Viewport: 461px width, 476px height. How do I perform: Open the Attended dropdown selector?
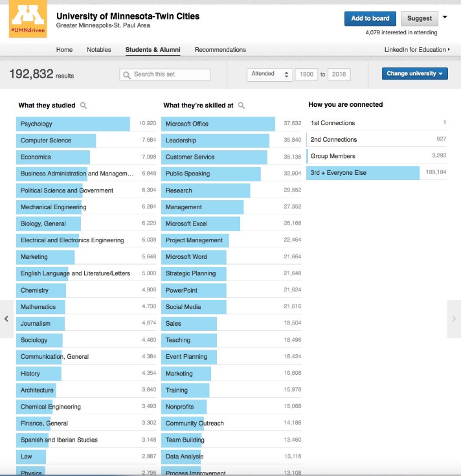[269, 74]
